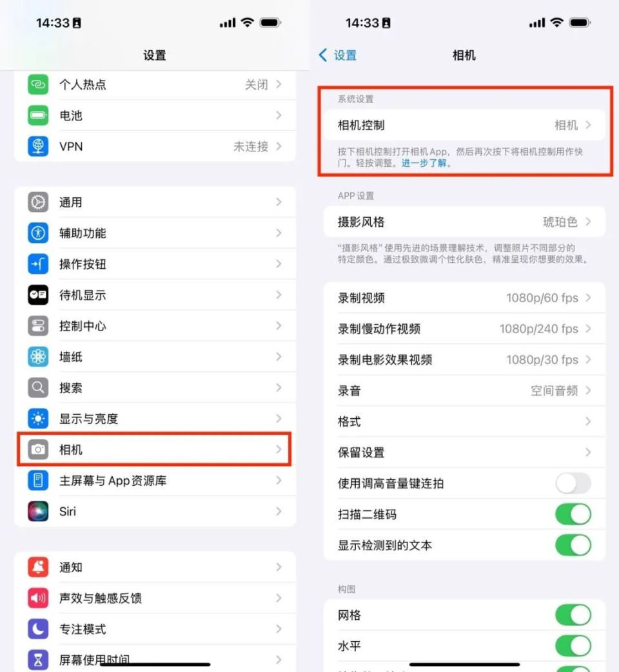619x672 pixels.
Task: Expand 录制视频 1080p/60 fps option
Action: tap(464, 298)
